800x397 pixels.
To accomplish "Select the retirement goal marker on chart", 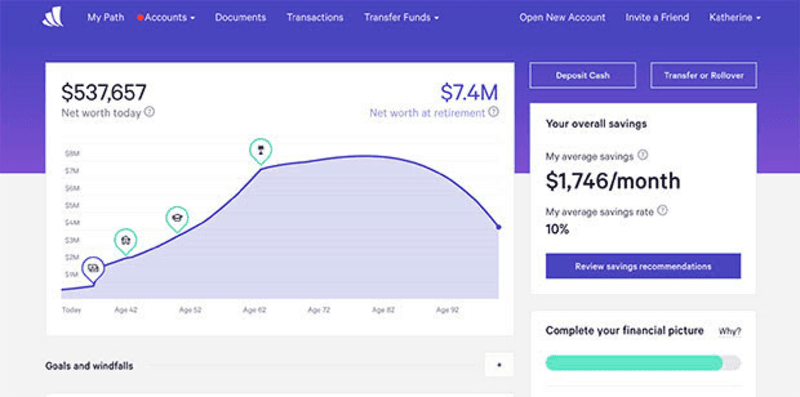I will [x=261, y=152].
